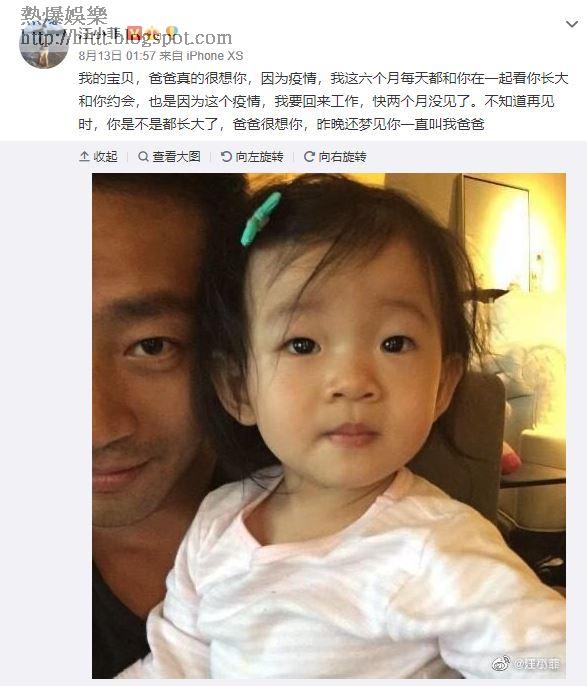Open the poster's round profile avatar
This screenshot has height=686, width=587.
coord(44,44)
